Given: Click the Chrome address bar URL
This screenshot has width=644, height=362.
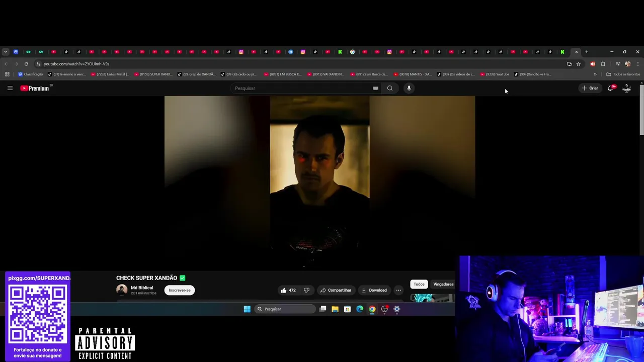Looking at the screenshot, I should 76,64.
